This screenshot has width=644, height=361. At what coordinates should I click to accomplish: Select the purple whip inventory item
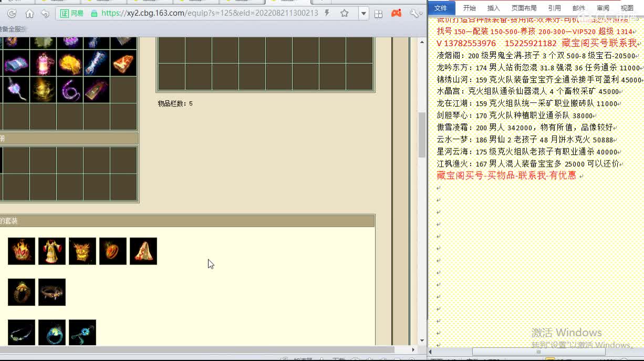click(x=69, y=90)
